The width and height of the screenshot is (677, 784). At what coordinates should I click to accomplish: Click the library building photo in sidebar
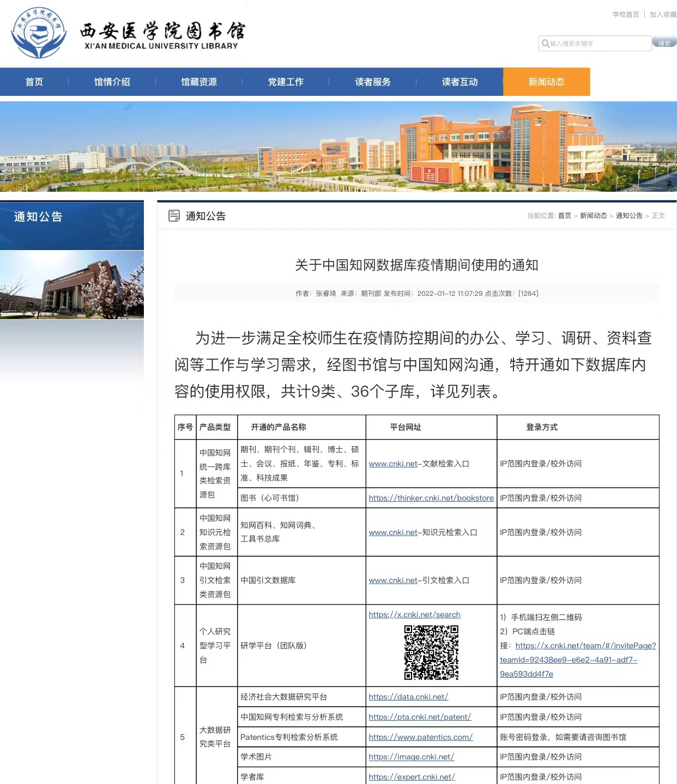(72, 285)
